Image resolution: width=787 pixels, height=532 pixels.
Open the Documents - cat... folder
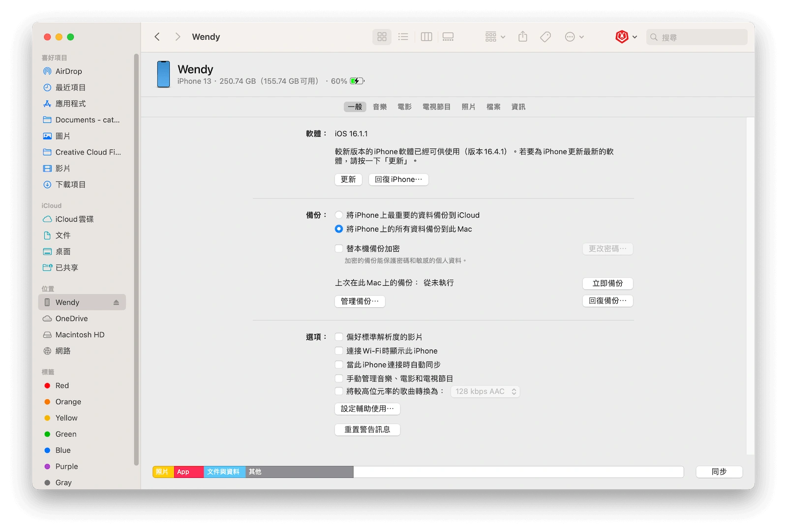coord(82,120)
